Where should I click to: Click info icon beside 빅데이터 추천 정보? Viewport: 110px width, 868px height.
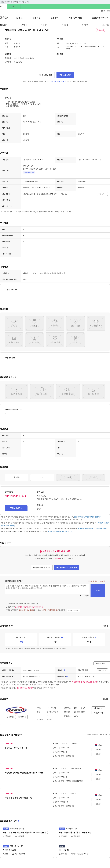[x=18, y=821]
